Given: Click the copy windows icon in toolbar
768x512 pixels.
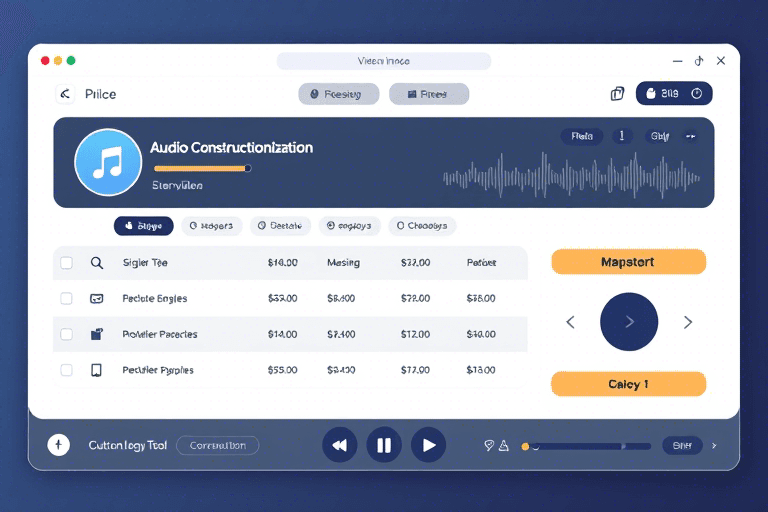Looking at the screenshot, I should pyautogui.click(x=617, y=94).
